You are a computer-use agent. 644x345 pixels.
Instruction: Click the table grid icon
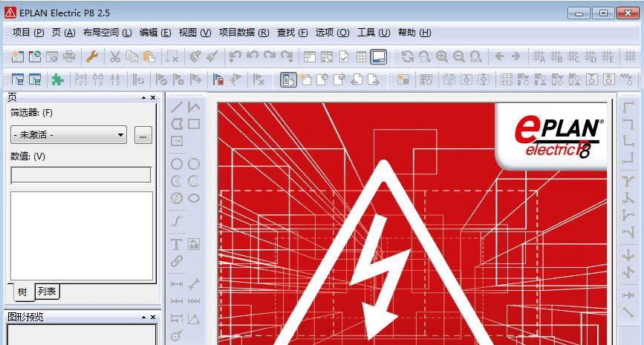361,56
